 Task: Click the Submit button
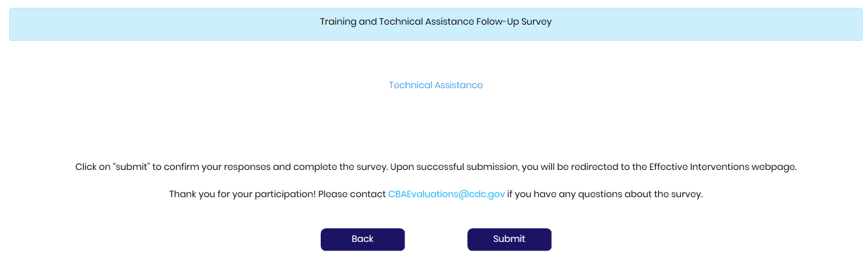point(509,239)
